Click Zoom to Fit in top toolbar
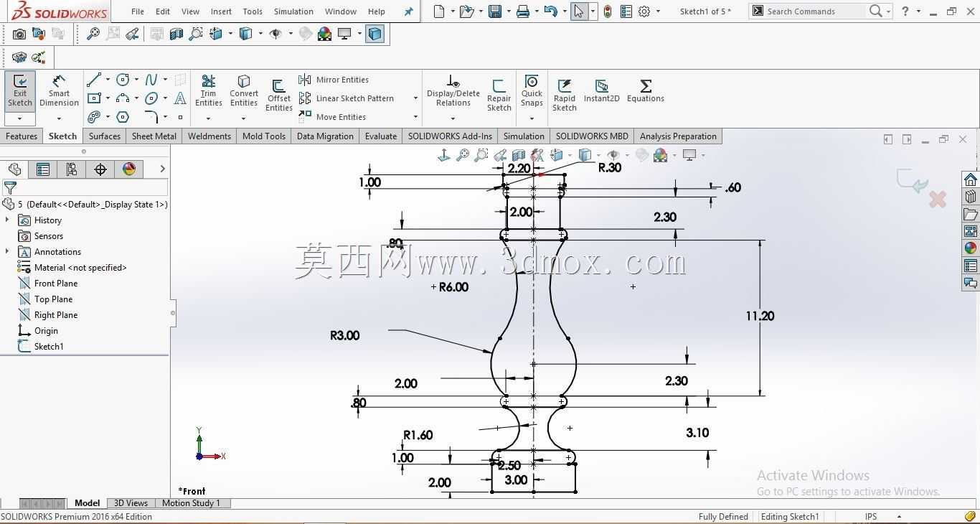Viewport: 980px width, 524px height. [93, 34]
